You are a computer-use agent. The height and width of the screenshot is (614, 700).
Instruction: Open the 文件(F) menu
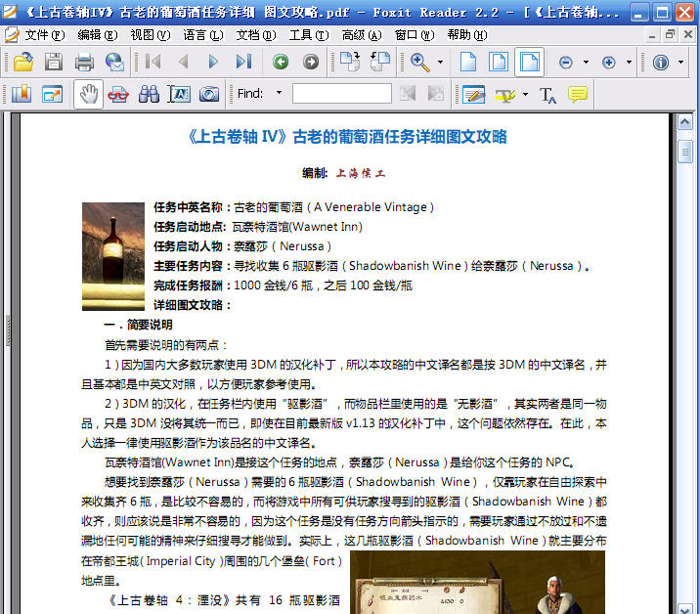click(45, 35)
